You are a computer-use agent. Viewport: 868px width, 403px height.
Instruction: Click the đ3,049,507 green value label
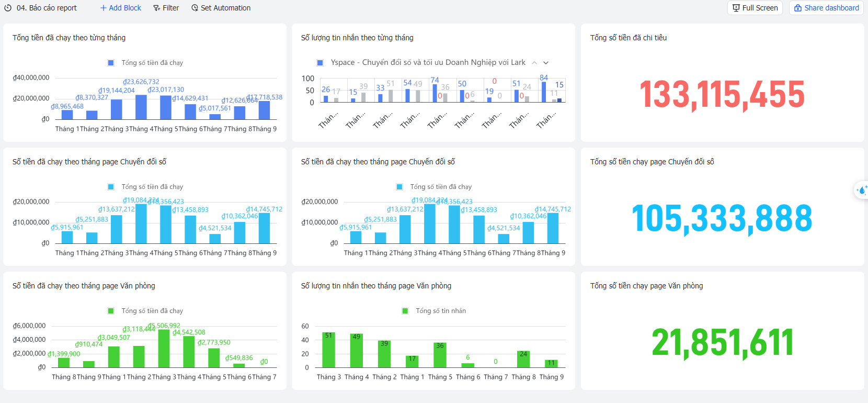click(114, 338)
